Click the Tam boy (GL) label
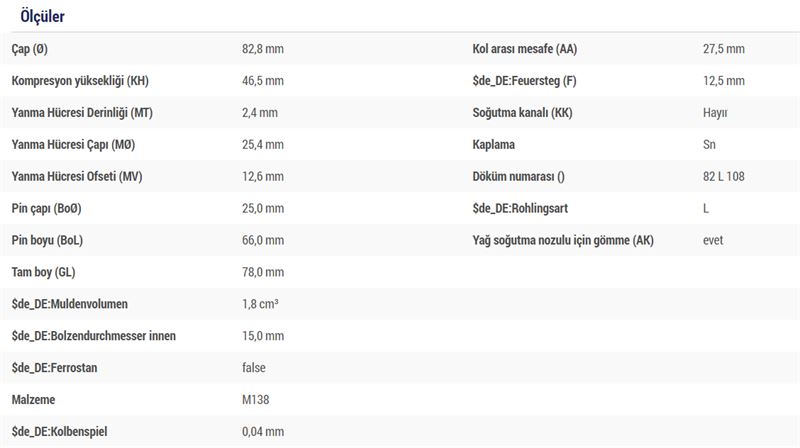This screenshot has width=800, height=448. tap(43, 272)
